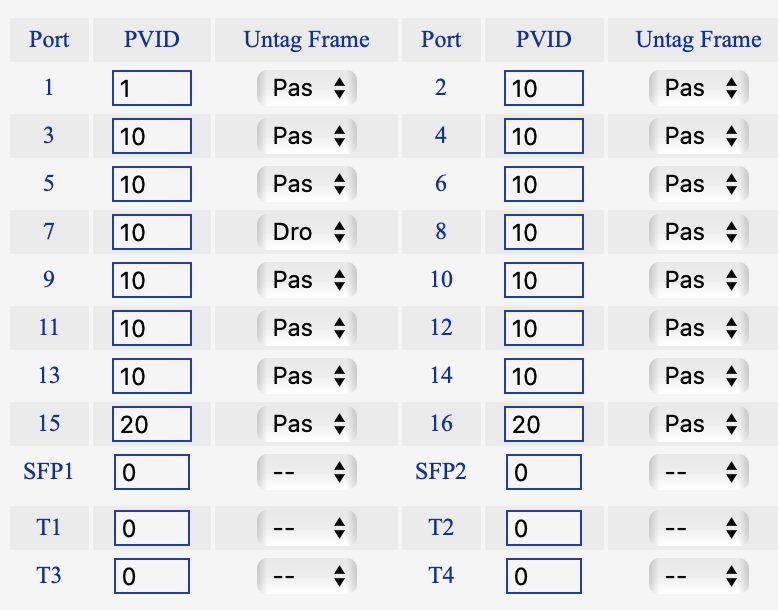Viewport: 778px width, 610px height.
Task: Open Untag Frame dropdown for port 1
Action: (x=306, y=88)
